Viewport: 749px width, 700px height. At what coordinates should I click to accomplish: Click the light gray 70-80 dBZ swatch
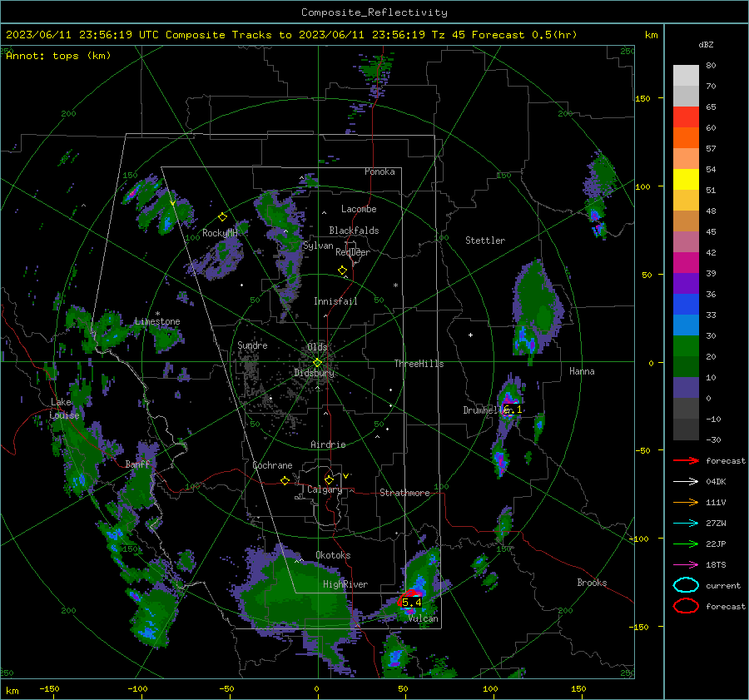(x=686, y=76)
